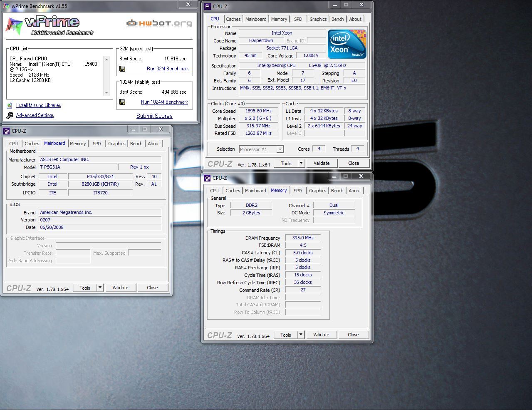This screenshot has height=410, width=532.
Task: Open Mainboard tab in CPU window
Action: [x=256, y=19]
